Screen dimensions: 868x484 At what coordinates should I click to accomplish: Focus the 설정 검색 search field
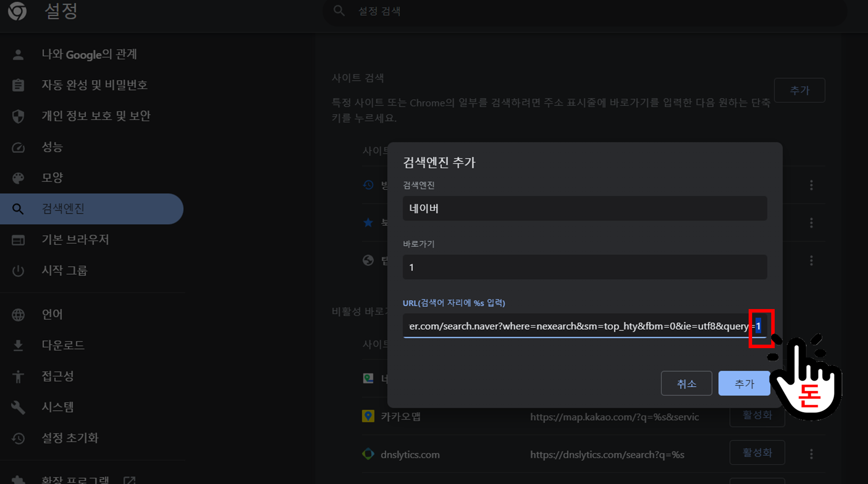[x=585, y=11]
